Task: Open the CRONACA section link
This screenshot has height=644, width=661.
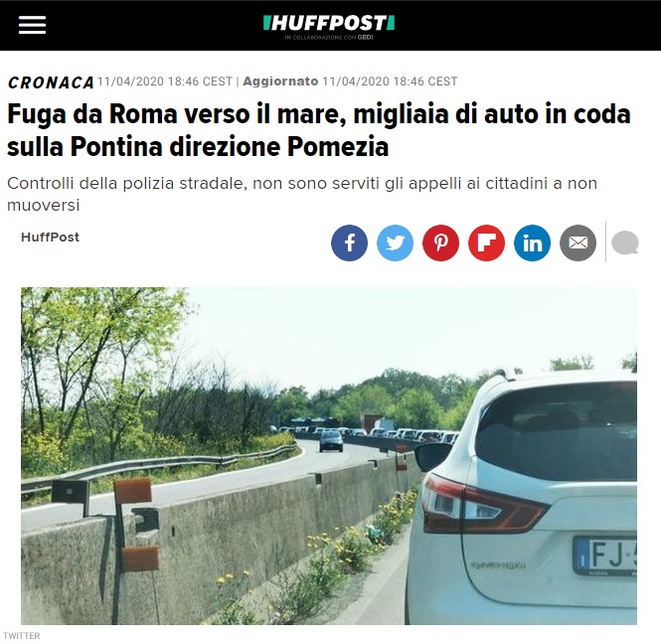Action: (51, 82)
